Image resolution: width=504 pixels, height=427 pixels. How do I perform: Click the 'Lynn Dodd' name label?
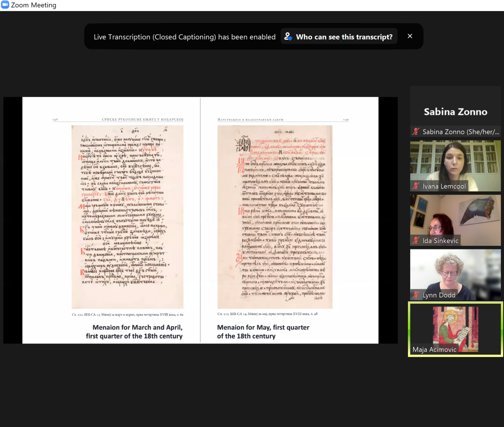click(439, 295)
